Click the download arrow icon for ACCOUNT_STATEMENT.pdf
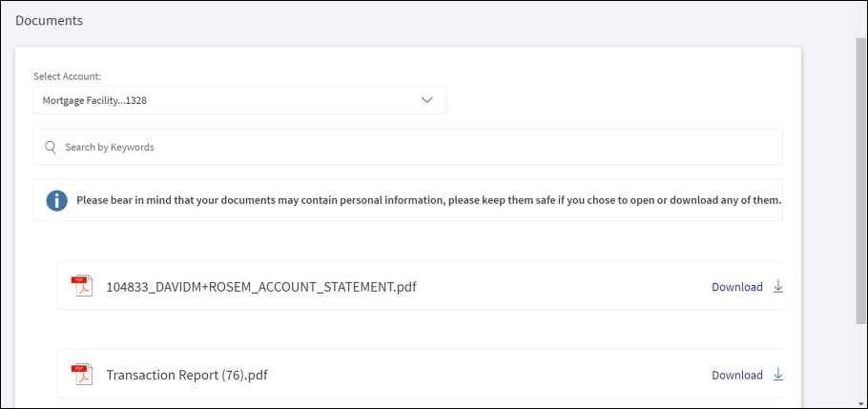Viewport: 868px width, 409px height. coord(777,286)
